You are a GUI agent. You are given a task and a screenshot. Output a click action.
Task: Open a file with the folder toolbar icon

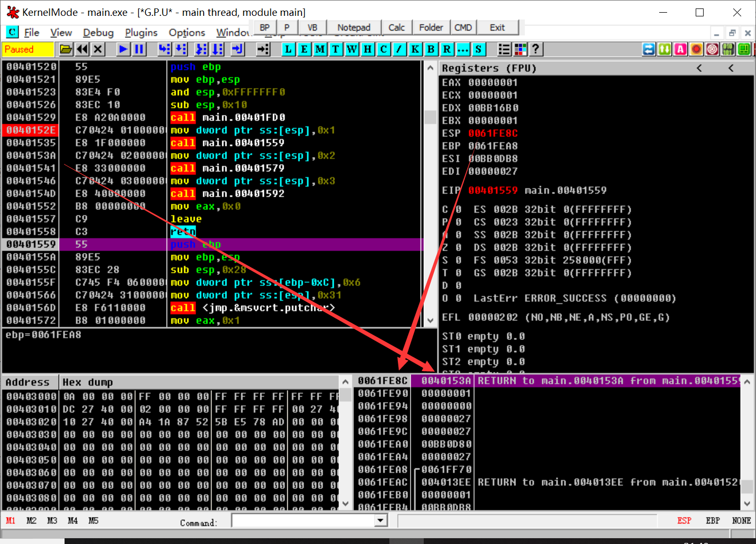click(66, 49)
